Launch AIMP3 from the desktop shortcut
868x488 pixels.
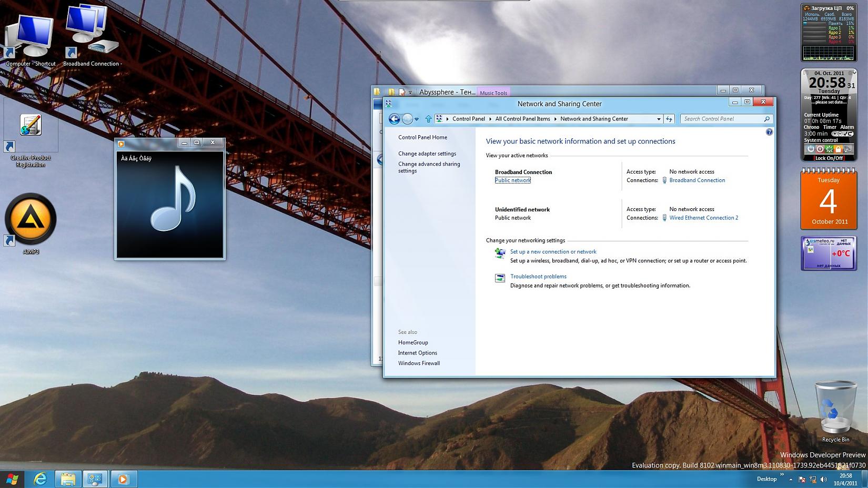coord(31,220)
